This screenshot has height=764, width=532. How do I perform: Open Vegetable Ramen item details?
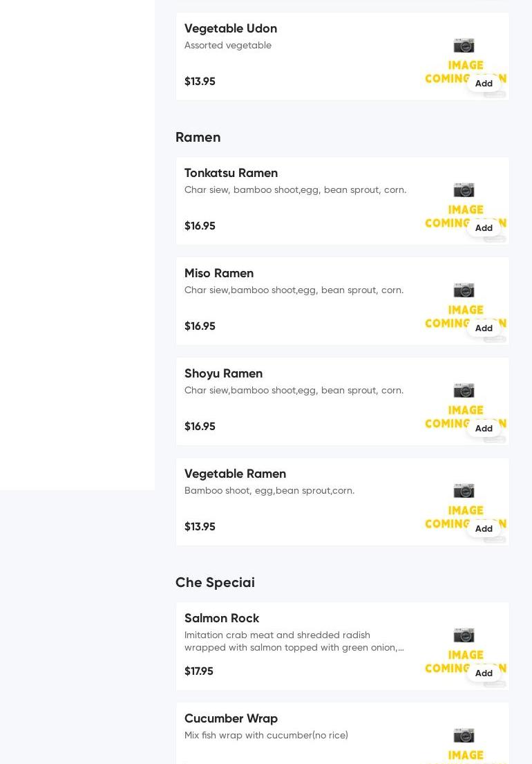point(235,474)
